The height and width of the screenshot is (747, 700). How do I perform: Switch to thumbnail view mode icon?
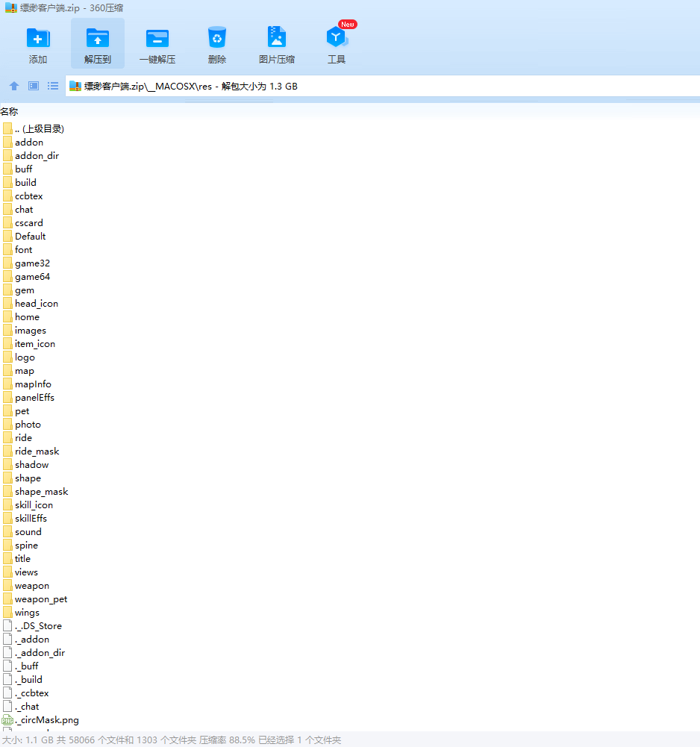pos(34,87)
